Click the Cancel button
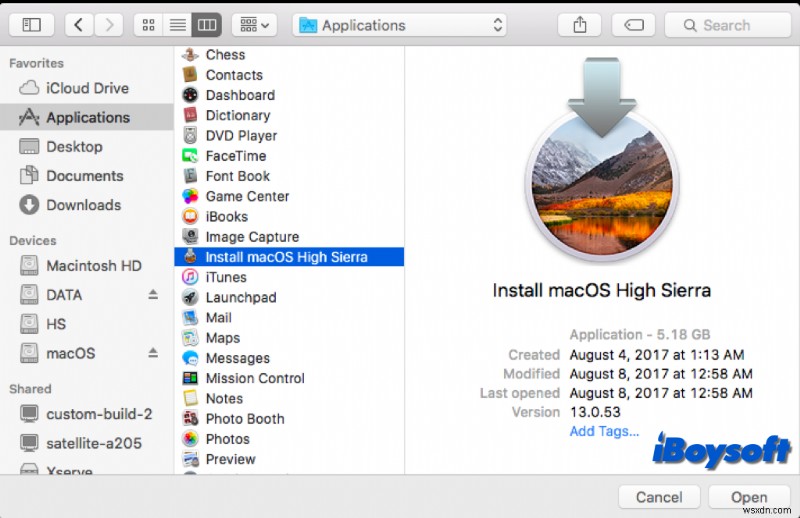 pos(659,497)
